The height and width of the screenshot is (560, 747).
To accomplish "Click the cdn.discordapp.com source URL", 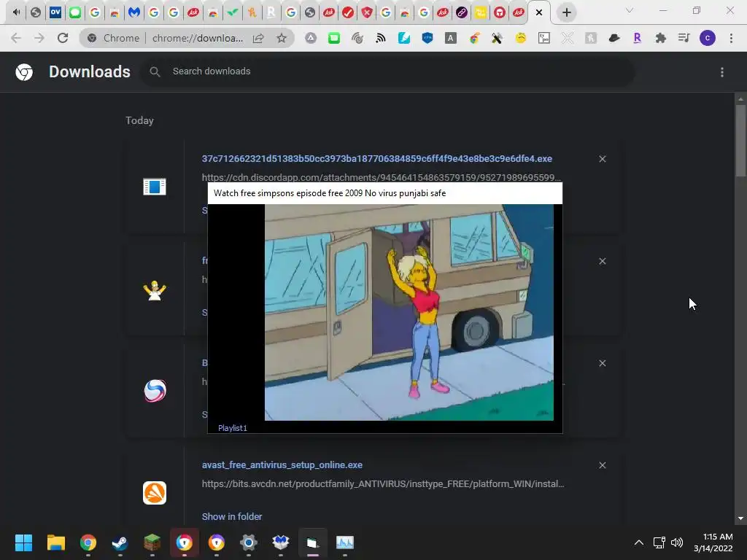I will click(382, 177).
